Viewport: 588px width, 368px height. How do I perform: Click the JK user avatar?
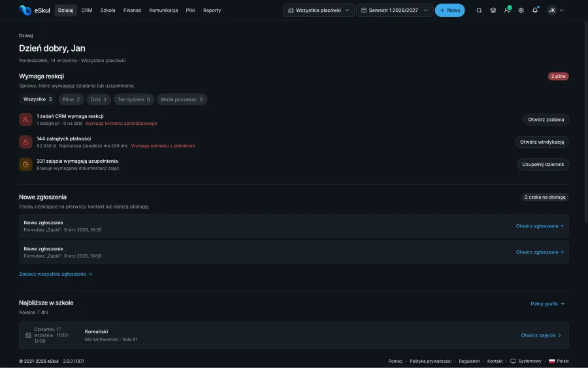(x=551, y=10)
